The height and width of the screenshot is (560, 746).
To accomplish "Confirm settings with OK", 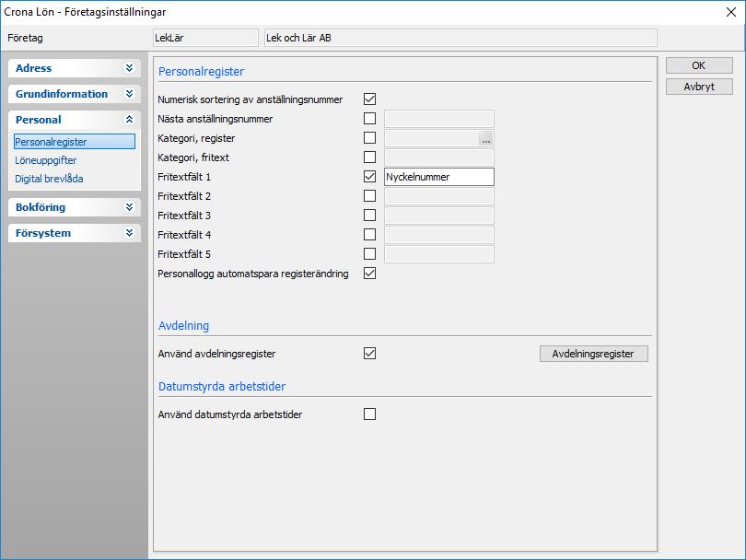I will [x=699, y=65].
